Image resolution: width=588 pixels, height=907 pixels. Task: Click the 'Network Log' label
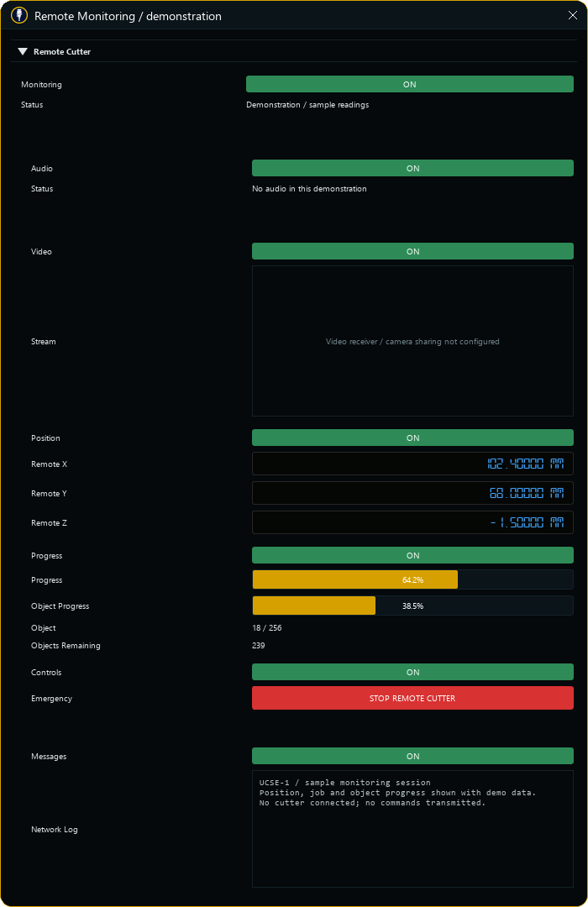pos(55,830)
